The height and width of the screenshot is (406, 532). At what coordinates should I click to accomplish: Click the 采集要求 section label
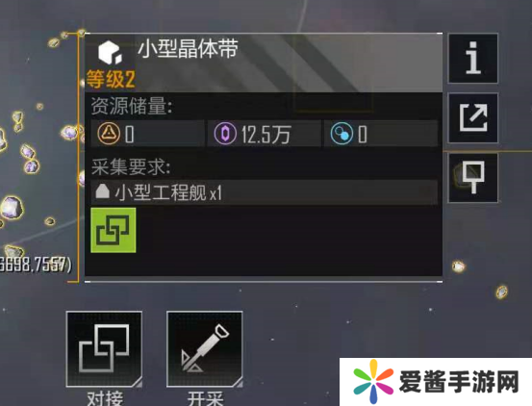click(x=131, y=166)
